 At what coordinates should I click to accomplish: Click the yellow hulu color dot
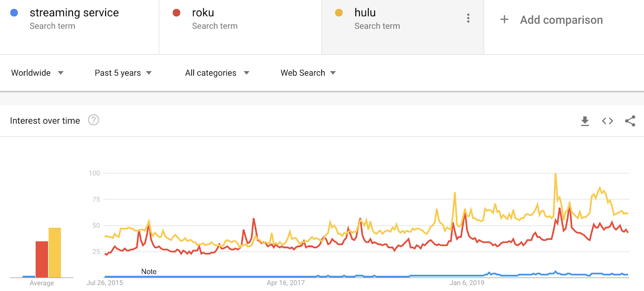coord(339,13)
